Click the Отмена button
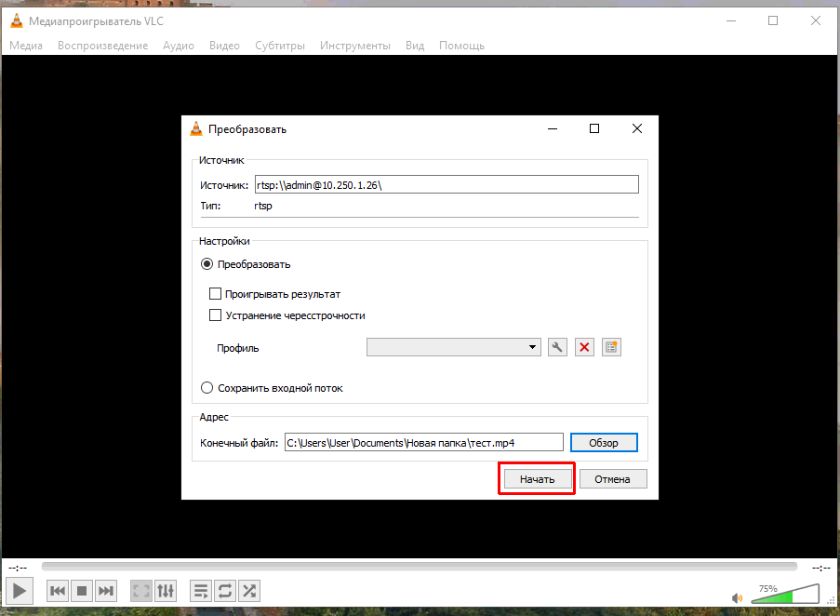The height and width of the screenshot is (616, 840). pyautogui.click(x=613, y=479)
